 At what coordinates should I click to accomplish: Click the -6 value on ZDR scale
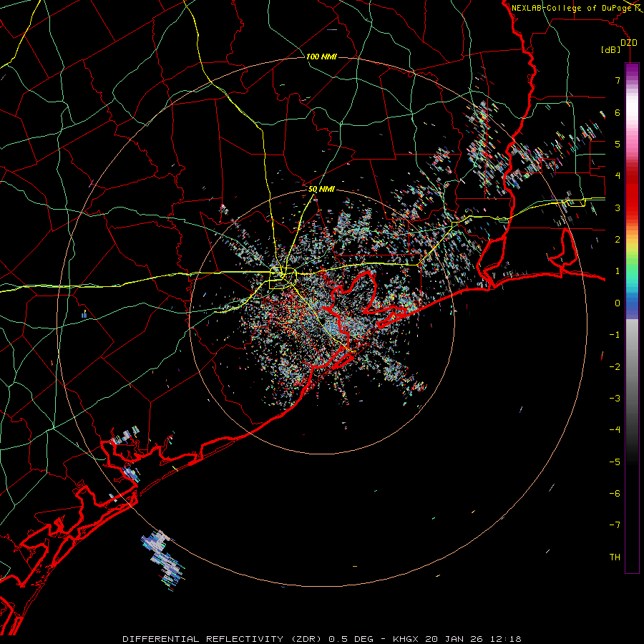coord(615,494)
